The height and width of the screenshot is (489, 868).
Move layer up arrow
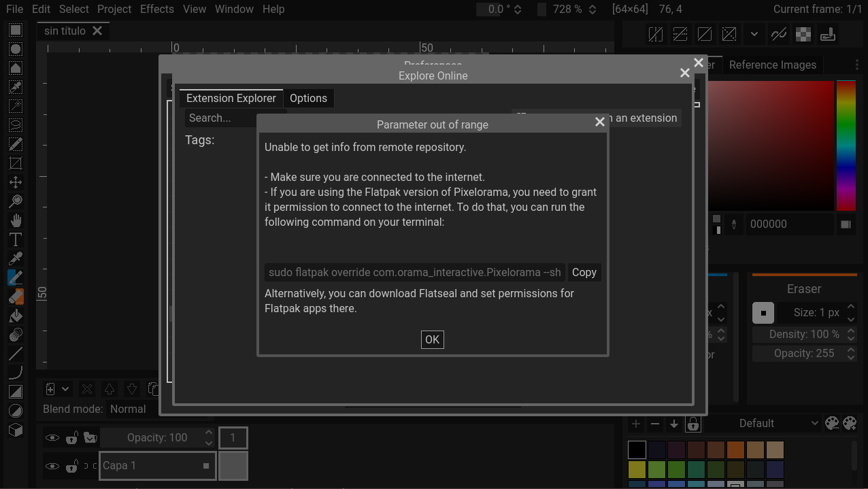(x=109, y=389)
